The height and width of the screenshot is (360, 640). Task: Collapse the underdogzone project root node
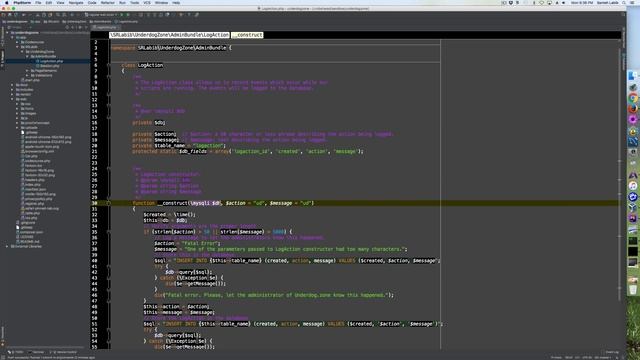point(8,33)
